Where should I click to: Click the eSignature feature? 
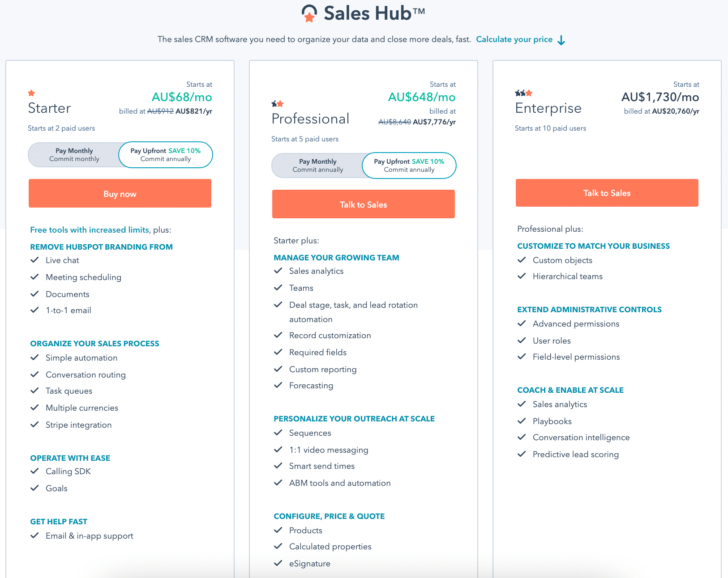310,564
